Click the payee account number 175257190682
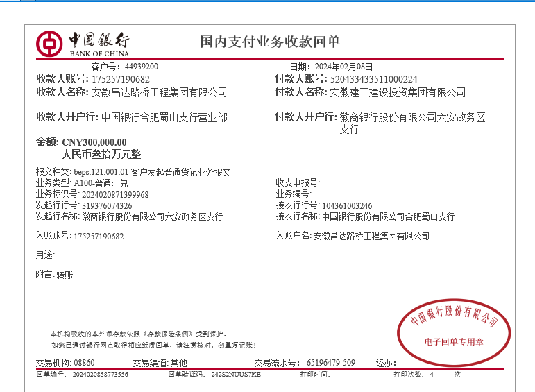 [120, 79]
